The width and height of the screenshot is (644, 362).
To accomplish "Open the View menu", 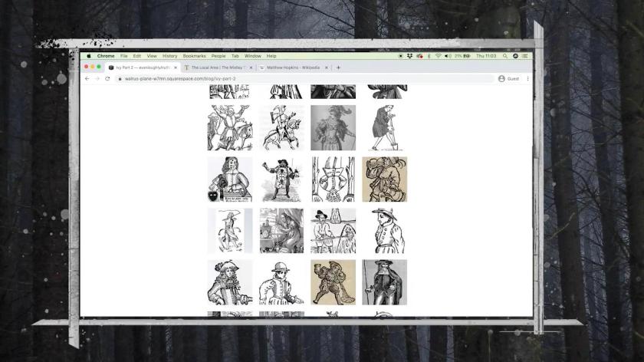I will pyautogui.click(x=152, y=56).
